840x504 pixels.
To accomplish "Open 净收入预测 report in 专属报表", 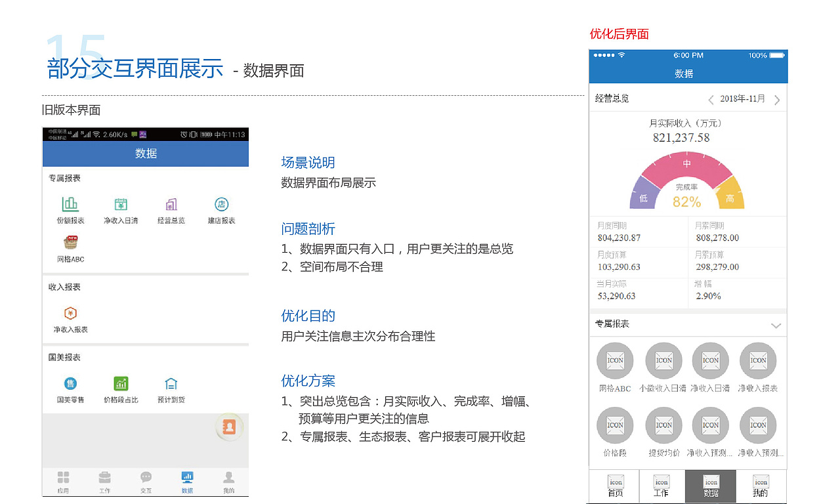I will (711, 425).
